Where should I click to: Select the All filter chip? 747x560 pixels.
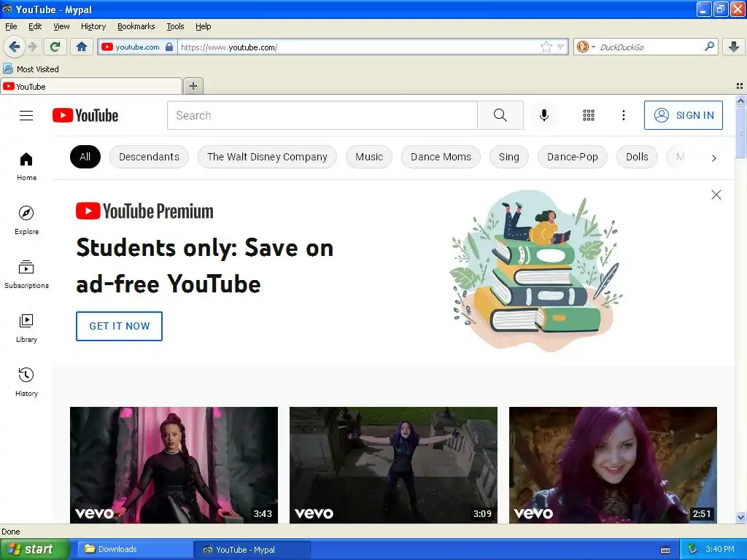(85, 157)
